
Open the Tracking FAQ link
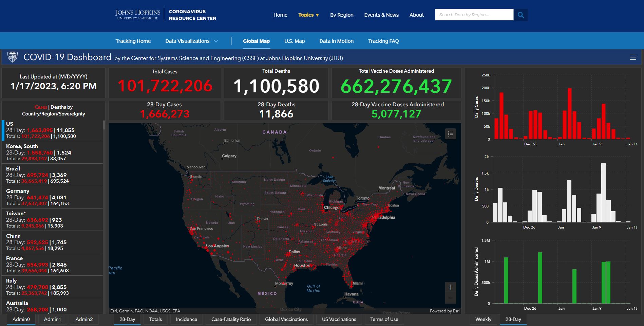383,41
